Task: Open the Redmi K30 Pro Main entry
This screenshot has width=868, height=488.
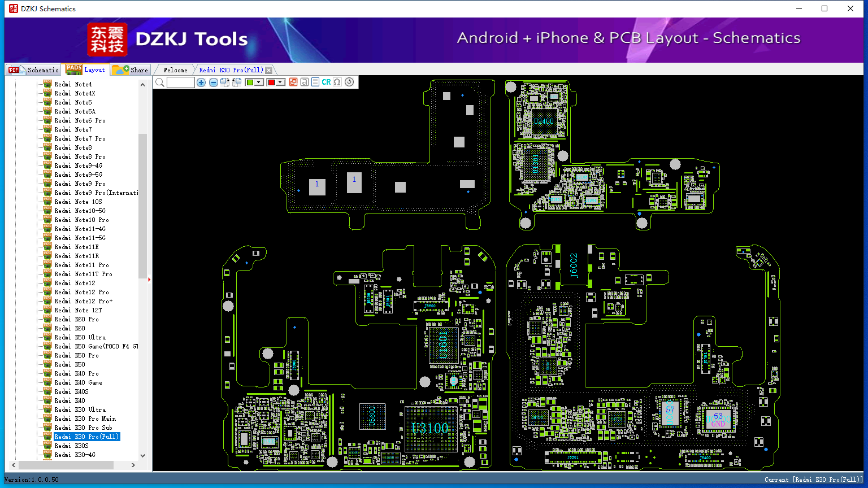Action: pyautogui.click(x=85, y=419)
